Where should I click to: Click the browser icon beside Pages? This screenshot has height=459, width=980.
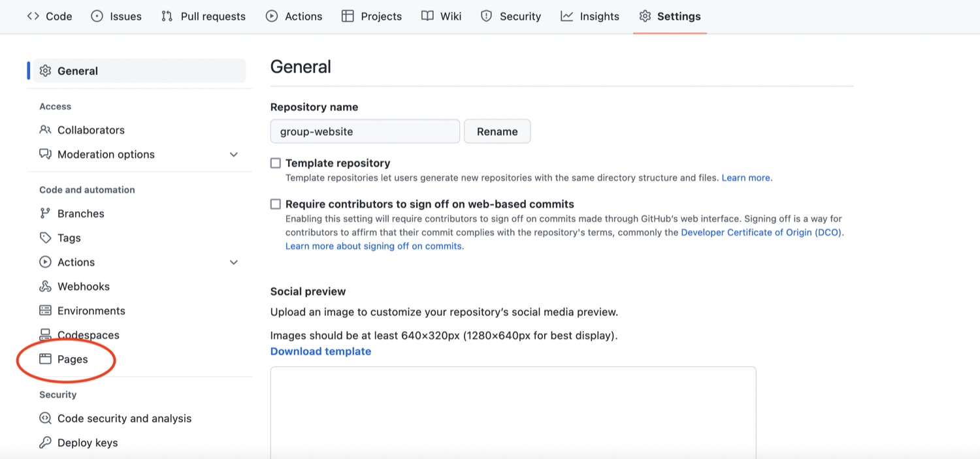coord(45,359)
